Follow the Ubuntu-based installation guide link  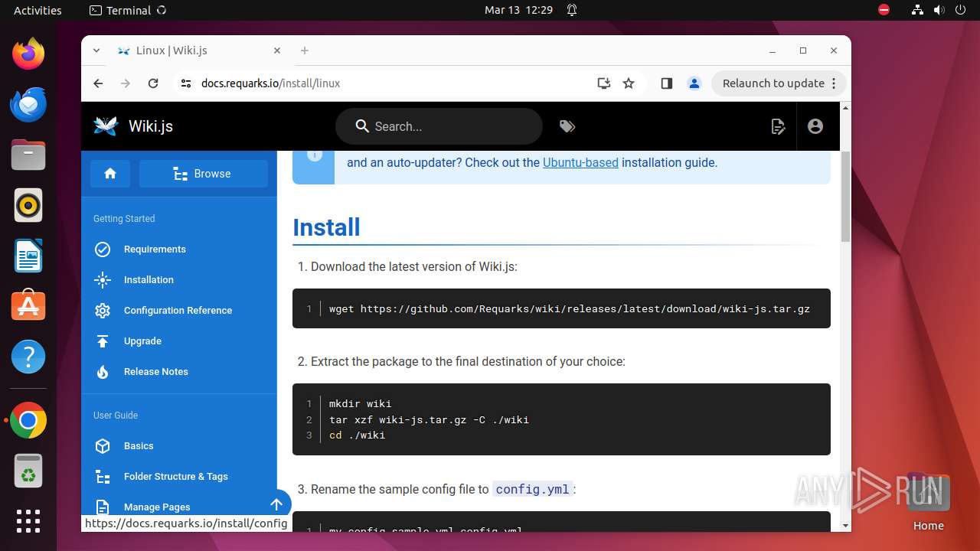pos(580,162)
